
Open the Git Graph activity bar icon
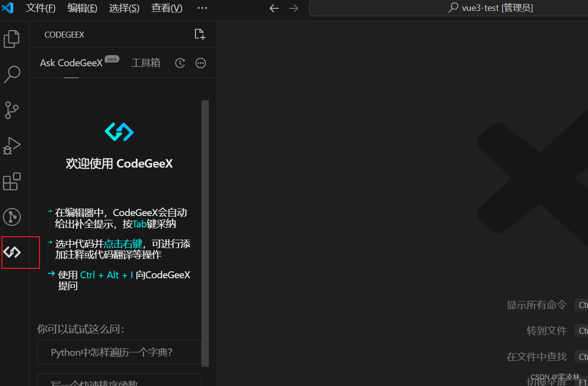[12, 217]
